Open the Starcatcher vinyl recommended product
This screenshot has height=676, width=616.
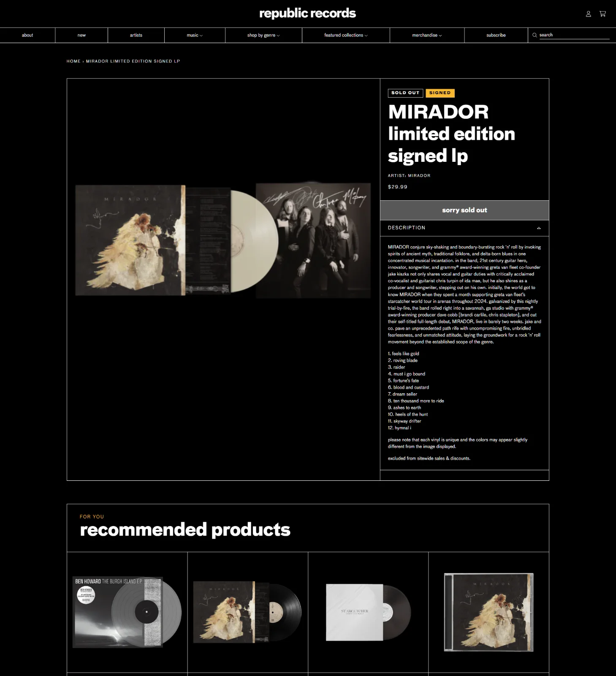[x=368, y=612]
